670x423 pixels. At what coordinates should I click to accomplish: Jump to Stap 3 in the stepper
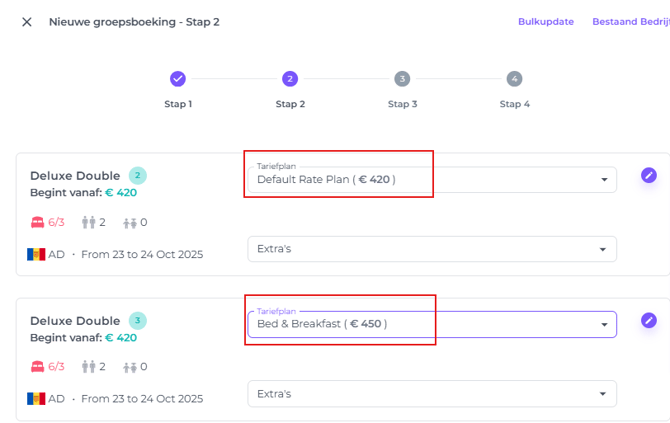point(402,79)
